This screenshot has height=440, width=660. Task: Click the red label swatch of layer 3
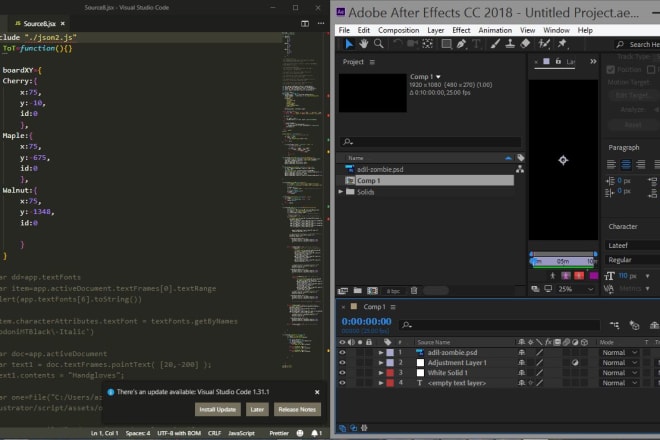tap(390, 373)
